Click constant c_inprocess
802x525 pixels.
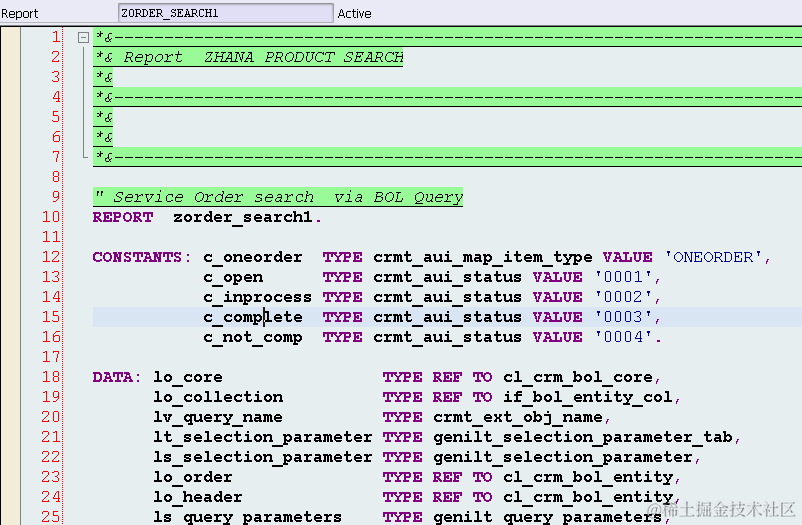coord(257,297)
